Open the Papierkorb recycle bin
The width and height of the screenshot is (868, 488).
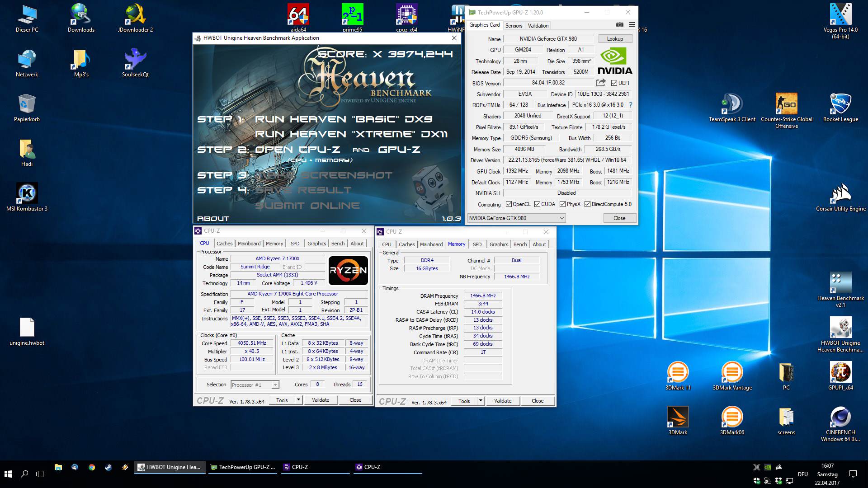(27, 107)
